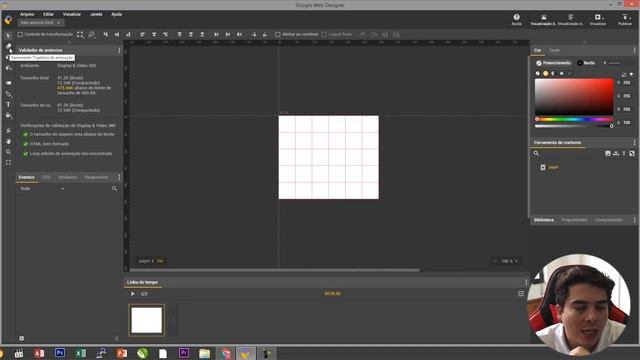Select the Zoom magnifier tool
The image size is (640, 360).
(9, 152)
